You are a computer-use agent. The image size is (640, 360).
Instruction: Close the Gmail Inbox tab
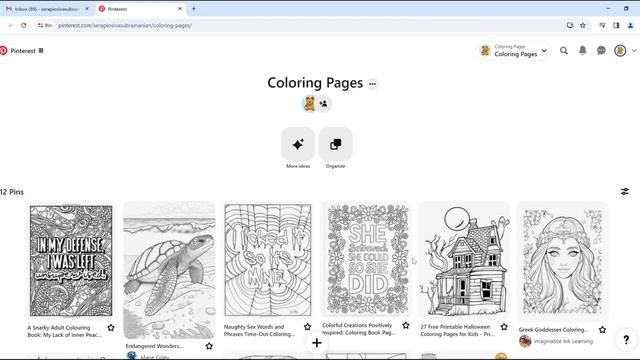87,9
